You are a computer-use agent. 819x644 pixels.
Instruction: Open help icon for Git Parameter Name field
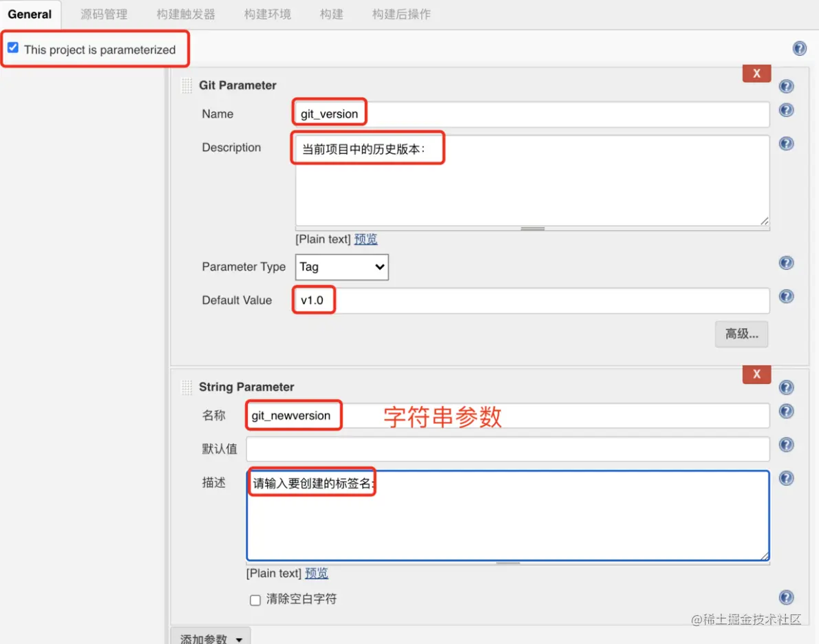coord(786,110)
